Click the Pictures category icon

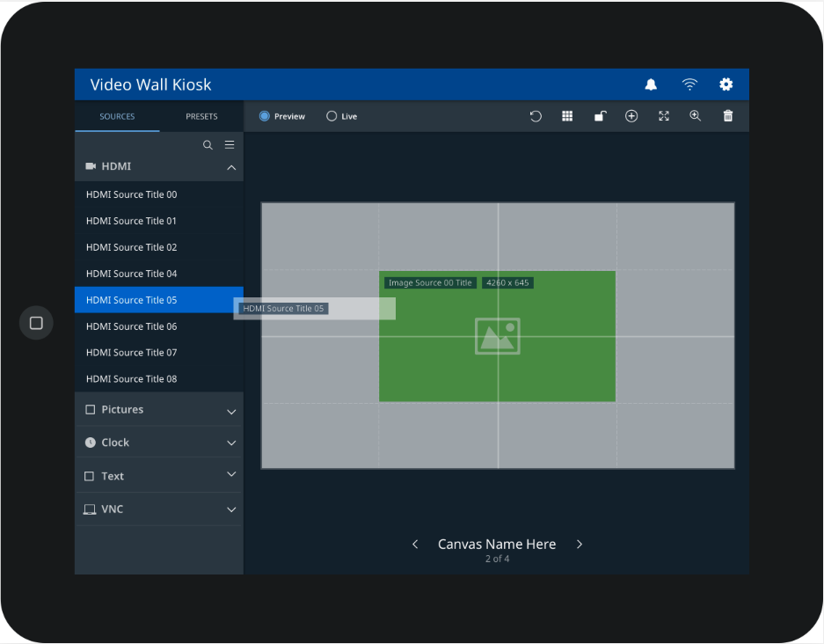click(91, 409)
